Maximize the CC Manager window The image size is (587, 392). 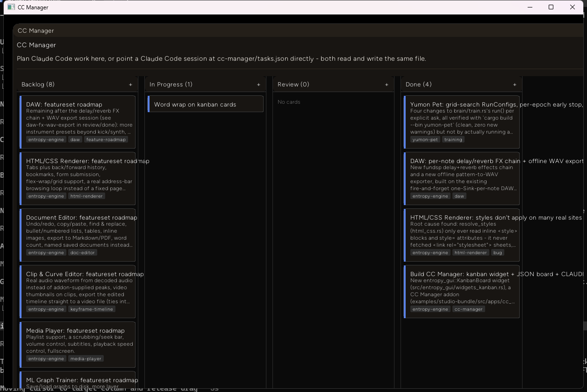pyautogui.click(x=551, y=7)
